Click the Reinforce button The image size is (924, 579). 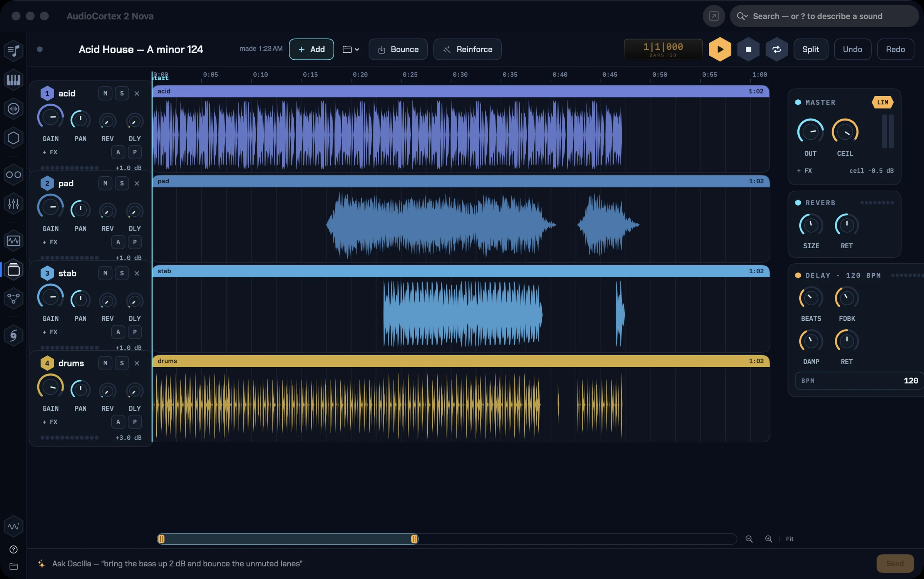pos(467,49)
